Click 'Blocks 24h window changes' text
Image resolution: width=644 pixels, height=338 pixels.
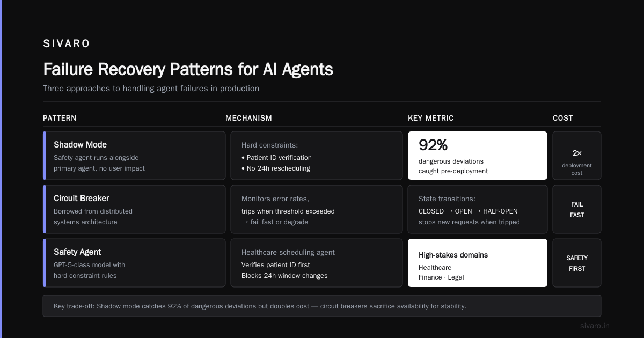point(284,276)
